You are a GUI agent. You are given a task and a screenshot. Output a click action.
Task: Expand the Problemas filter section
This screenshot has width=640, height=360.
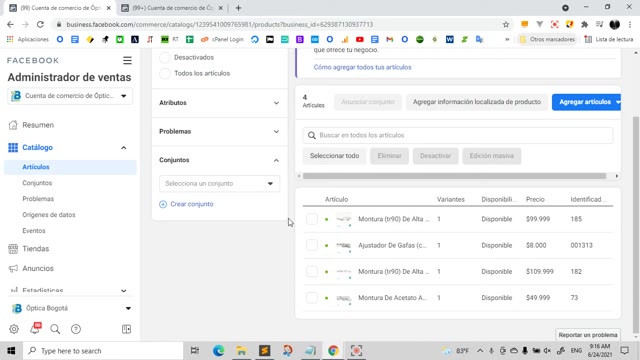pyautogui.click(x=220, y=131)
